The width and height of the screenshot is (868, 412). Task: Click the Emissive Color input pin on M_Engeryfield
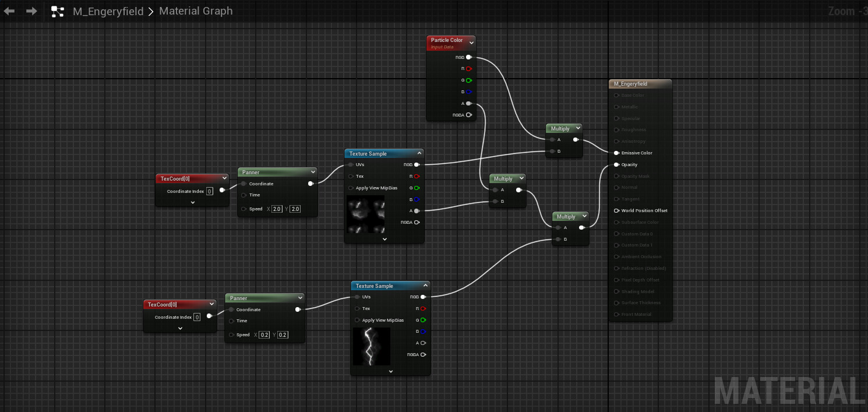[x=616, y=153]
